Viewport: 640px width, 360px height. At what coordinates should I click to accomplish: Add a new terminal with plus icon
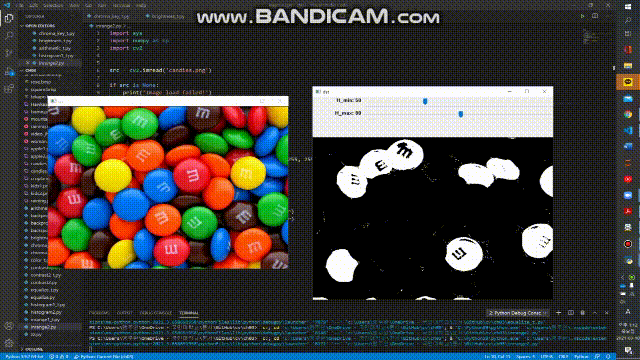click(x=559, y=313)
